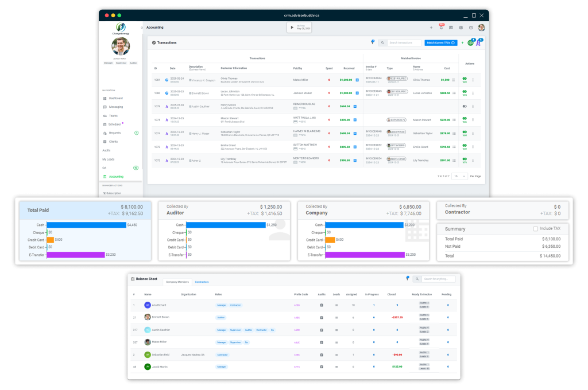Switch to the Contractors tab

pos(202,282)
